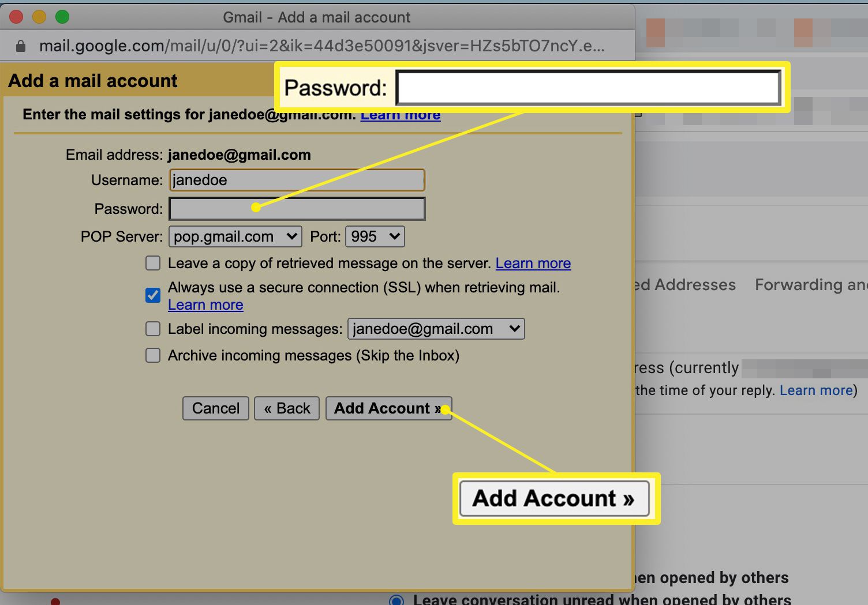Click the window's yellow minimize button

pos(39,17)
